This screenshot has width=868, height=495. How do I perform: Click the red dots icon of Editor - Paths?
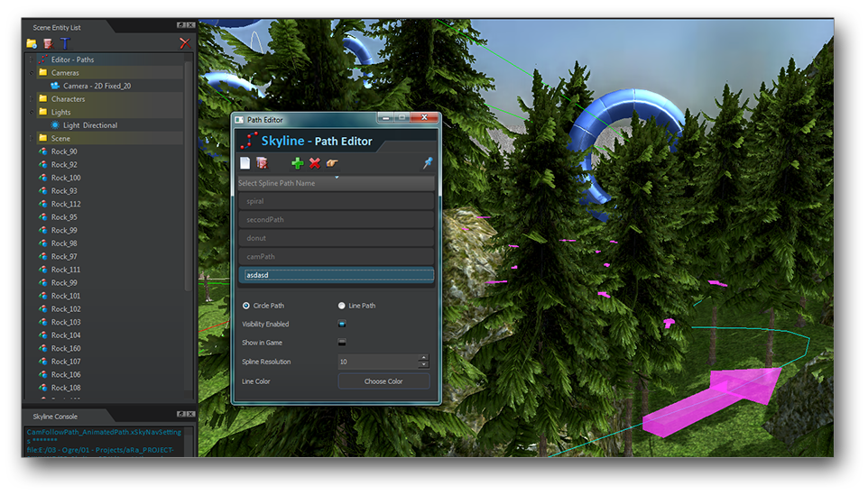point(43,60)
